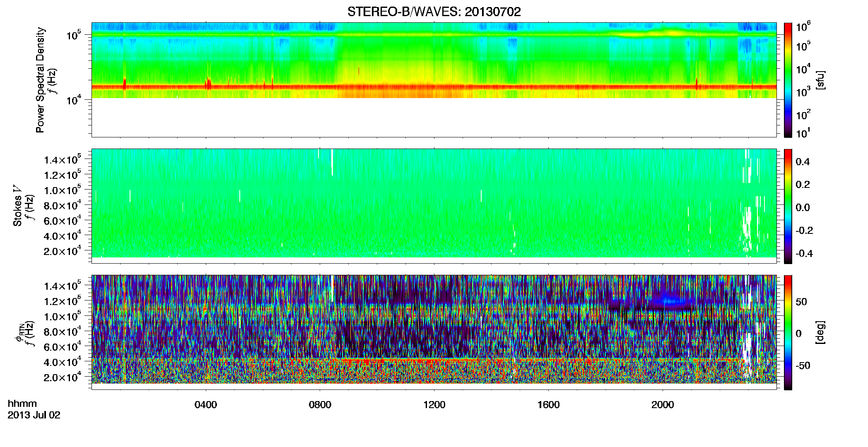This screenshot has height=447, width=868.
Task: Click the 0800 time tick label
Action: coord(320,405)
